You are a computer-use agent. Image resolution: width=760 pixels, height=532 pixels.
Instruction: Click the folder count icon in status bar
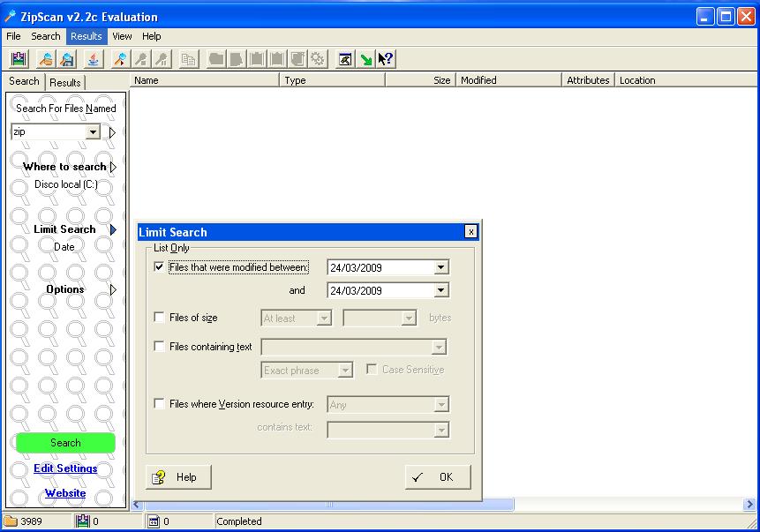[x=11, y=521]
